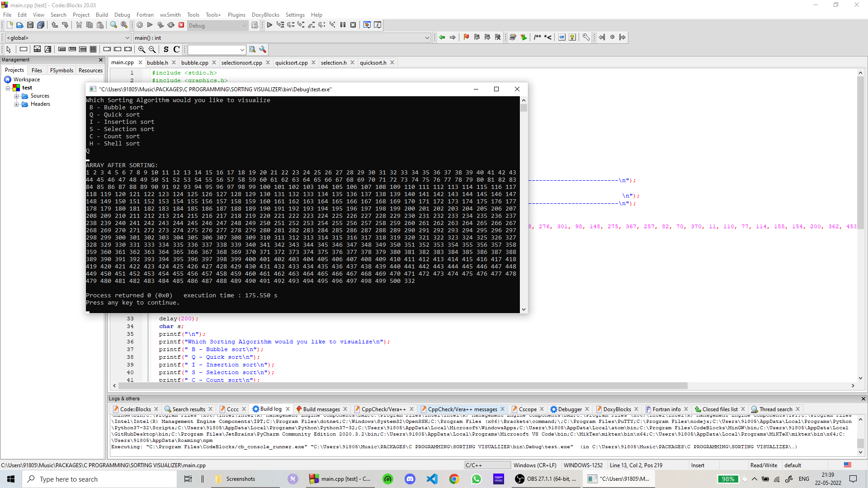
Task: Toggle the red bookmark flag
Action: (466, 37)
